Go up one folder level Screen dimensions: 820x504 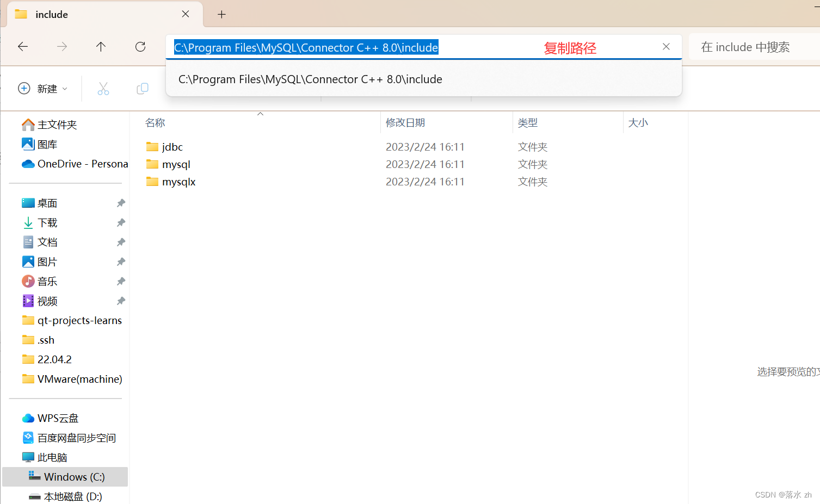click(101, 47)
